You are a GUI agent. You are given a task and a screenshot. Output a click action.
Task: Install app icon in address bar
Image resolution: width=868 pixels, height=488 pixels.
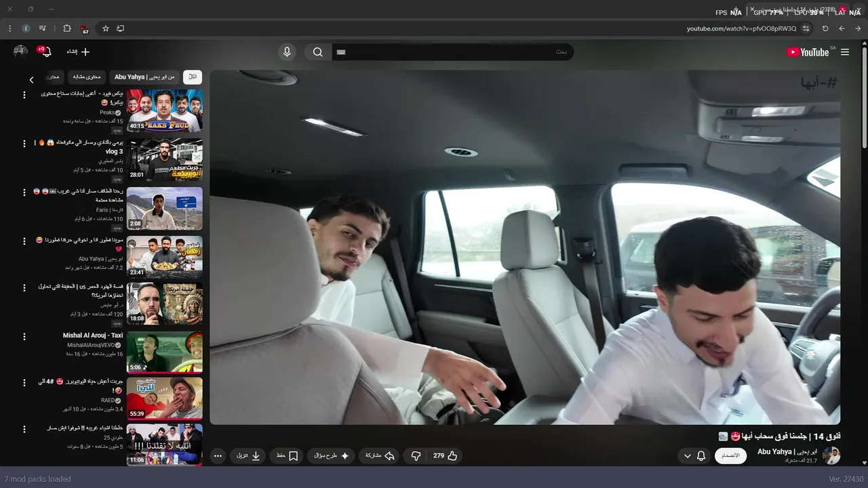click(x=120, y=28)
